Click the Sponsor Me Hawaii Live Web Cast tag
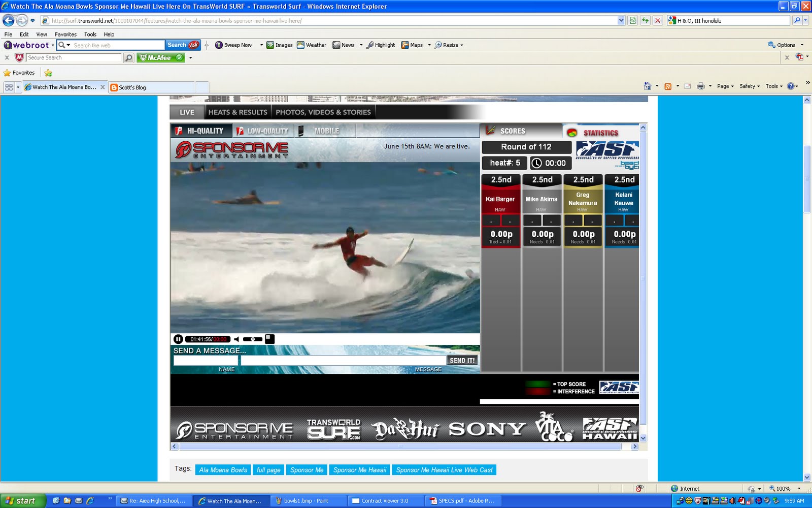Image resolution: width=812 pixels, height=508 pixels. point(444,470)
